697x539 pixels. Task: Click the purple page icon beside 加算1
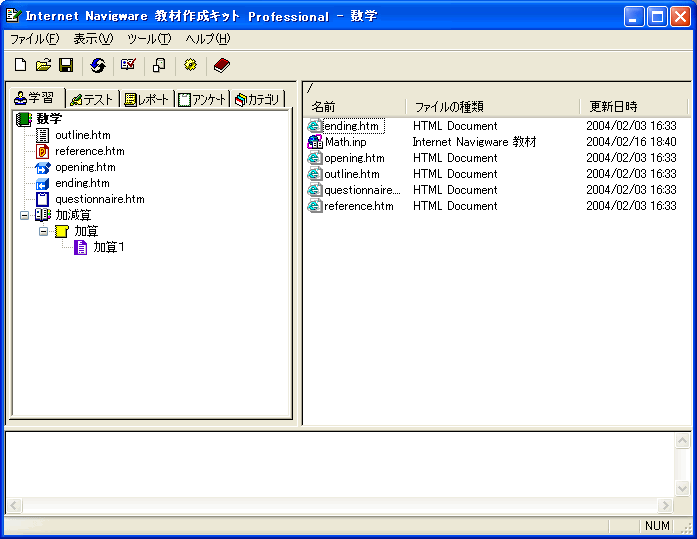80,247
